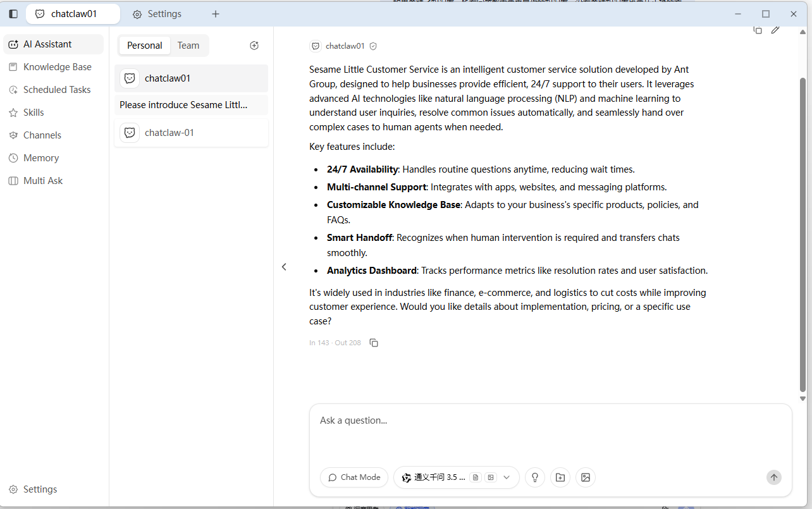Click the chatclaw01 list avatar icon
This screenshot has width=812, height=509.
[x=130, y=78]
